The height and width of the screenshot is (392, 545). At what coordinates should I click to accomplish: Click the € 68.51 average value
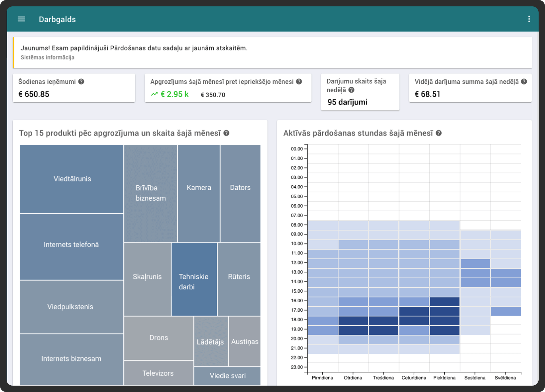coord(428,94)
